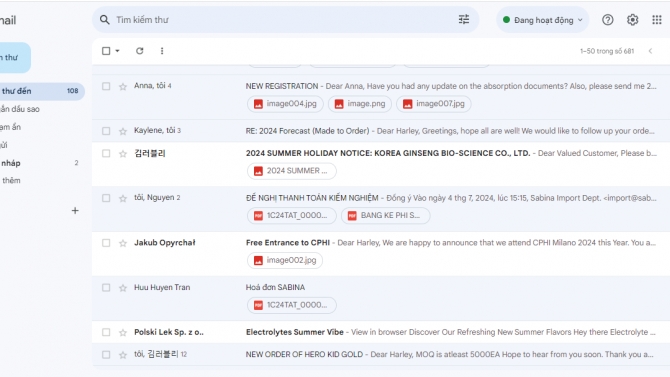Open Gmail settings gear
The width and height of the screenshot is (670, 377).
click(x=632, y=20)
